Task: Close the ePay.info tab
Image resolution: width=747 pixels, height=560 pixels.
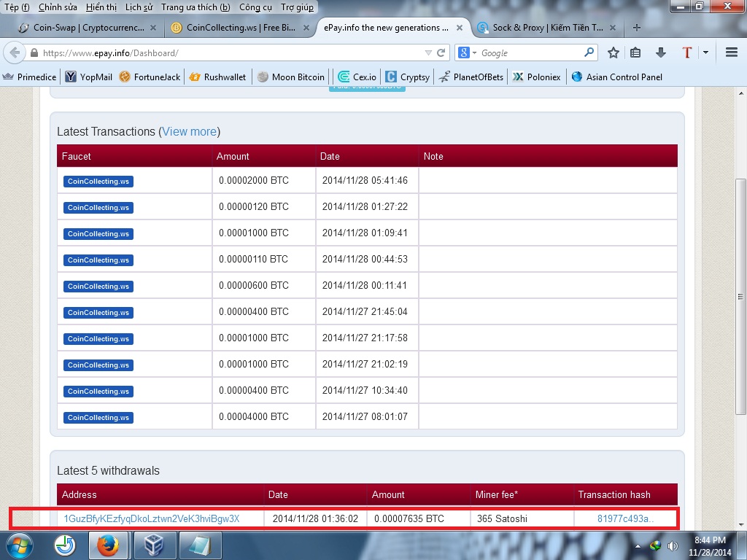Action: [460, 28]
